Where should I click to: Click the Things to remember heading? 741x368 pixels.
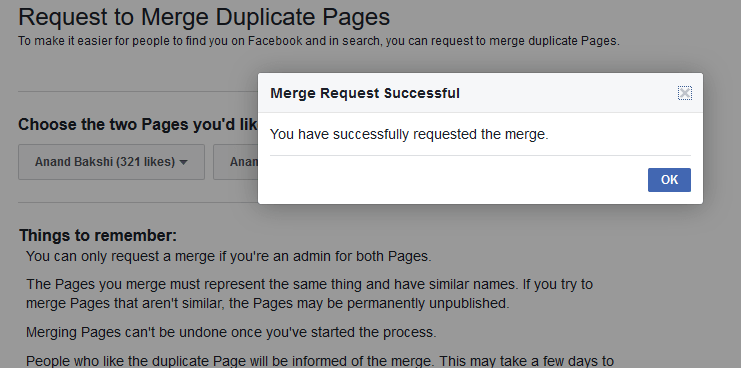[98, 235]
